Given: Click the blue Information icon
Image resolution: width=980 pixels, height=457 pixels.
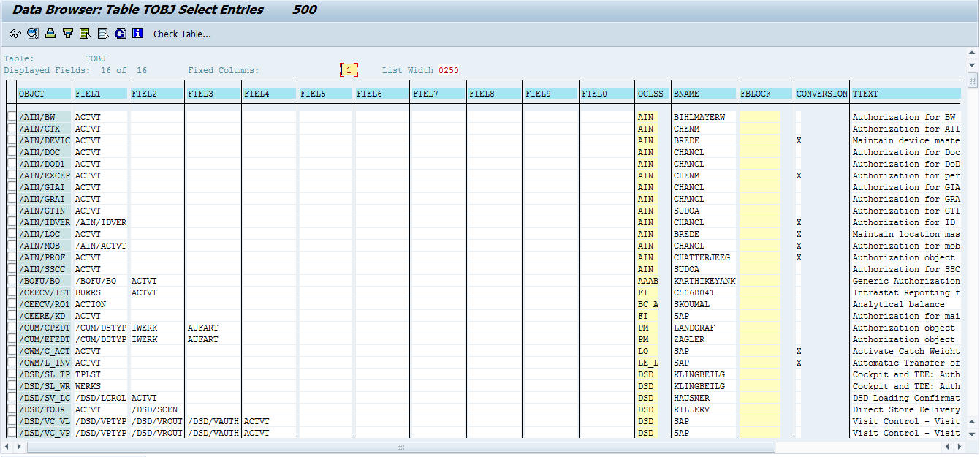Looking at the screenshot, I should (138, 34).
